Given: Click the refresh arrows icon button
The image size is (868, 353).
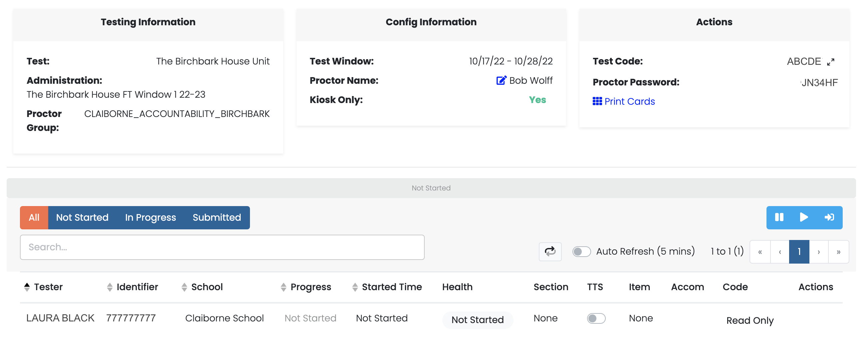Looking at the screenshot, I should point(549,251).
